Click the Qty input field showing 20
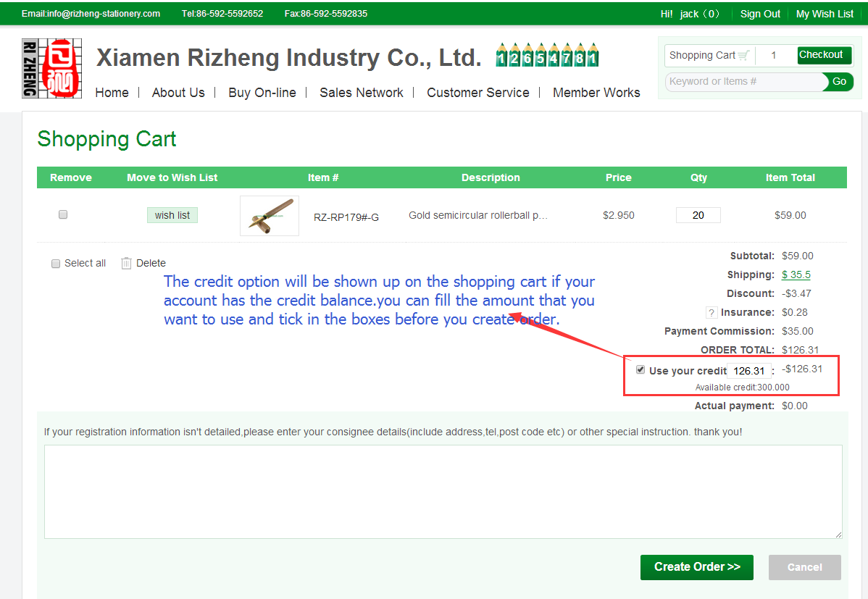 (x=698, y=215)
